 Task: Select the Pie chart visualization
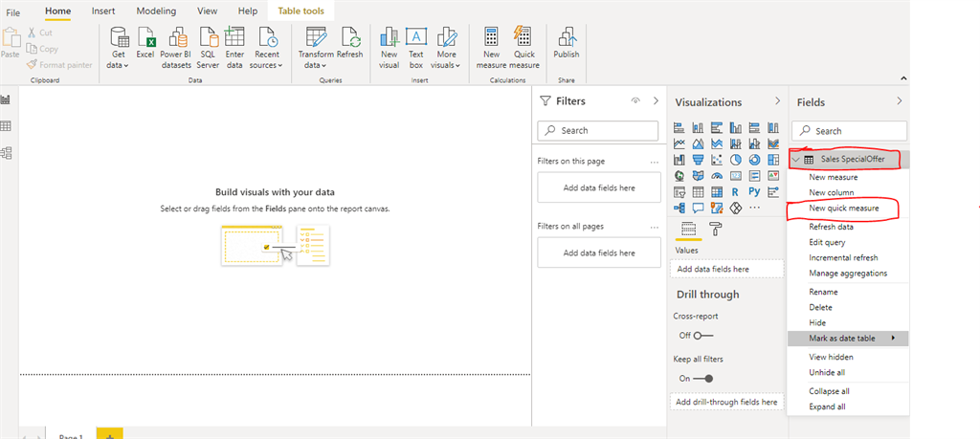(736, 160)
